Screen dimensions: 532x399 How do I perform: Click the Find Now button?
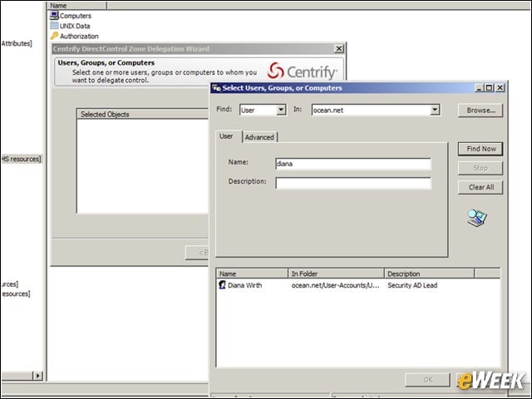click(480, 149)
